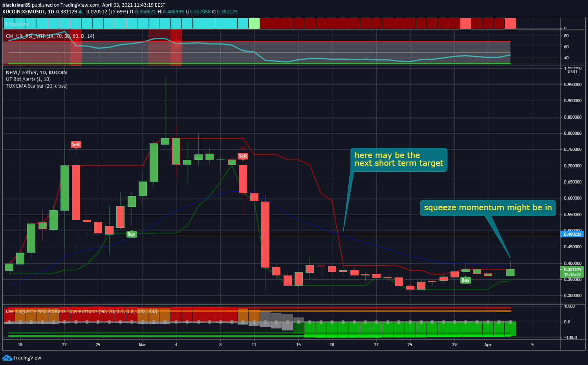The width and height of the screenshot is (588, 365).
Task: Click the blackriver85 author name
Action: coord(16,5)
